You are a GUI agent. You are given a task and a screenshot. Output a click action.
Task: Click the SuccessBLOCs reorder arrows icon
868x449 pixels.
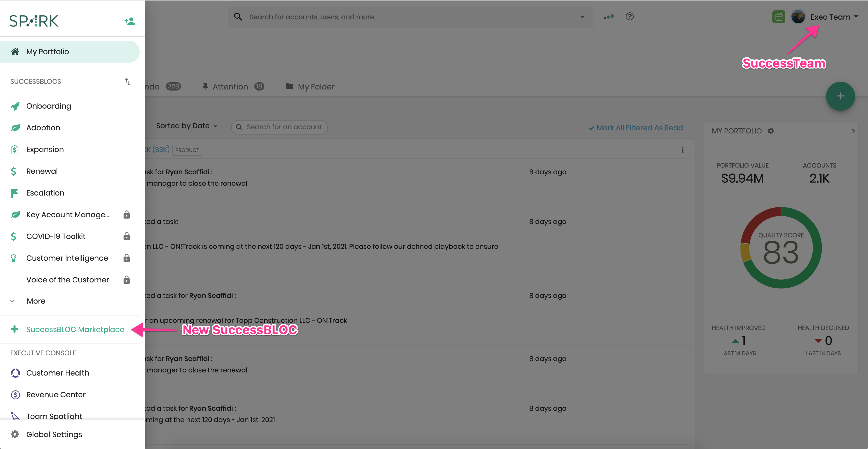pyautogui.click(x=127, y=81)
